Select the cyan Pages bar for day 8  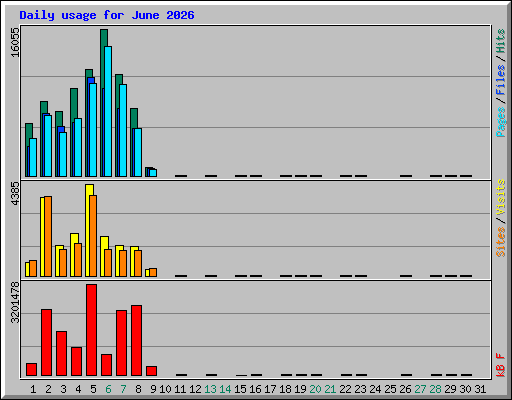(x=138, y=152)
